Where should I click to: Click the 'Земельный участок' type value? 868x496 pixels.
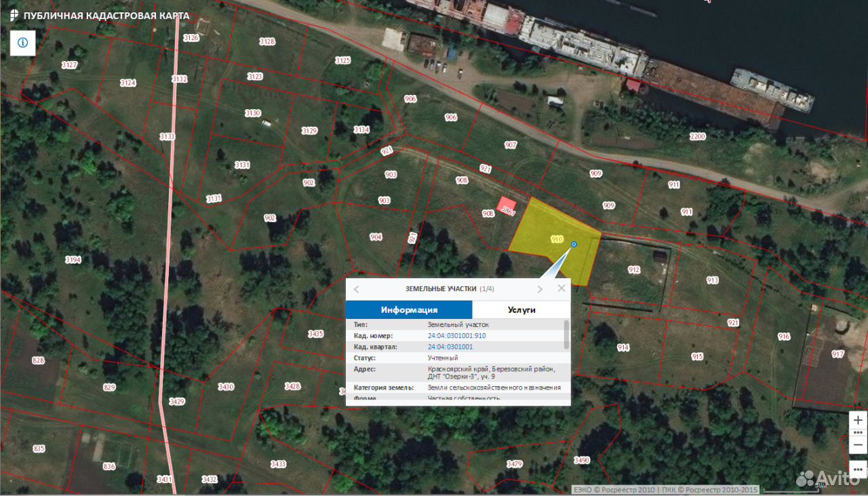pyautogui.click(x=458, y=325)
